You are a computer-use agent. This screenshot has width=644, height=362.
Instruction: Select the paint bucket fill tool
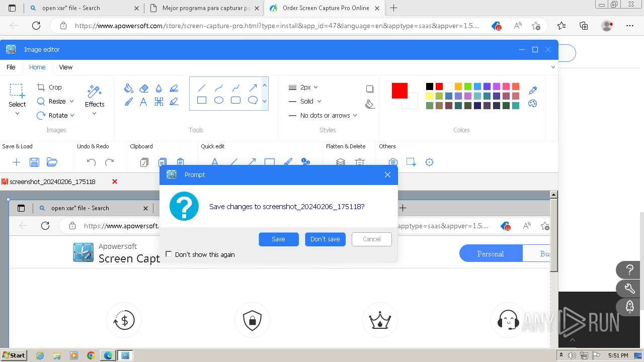click(x=128, y=88)
